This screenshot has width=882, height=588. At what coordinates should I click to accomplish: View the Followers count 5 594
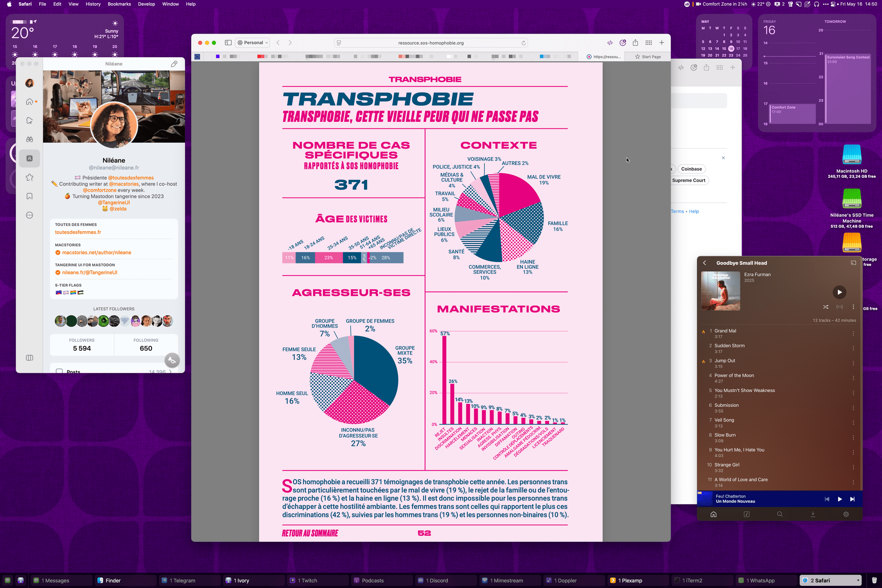82,345
